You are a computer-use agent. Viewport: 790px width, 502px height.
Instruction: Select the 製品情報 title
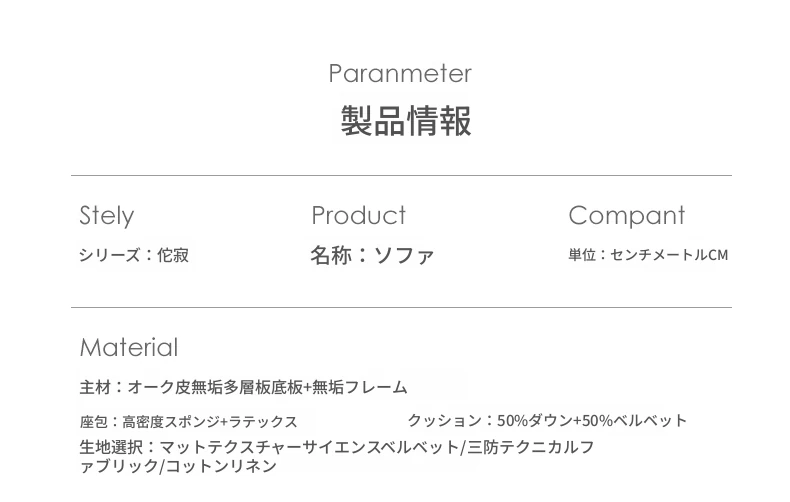tap(406, 121)
